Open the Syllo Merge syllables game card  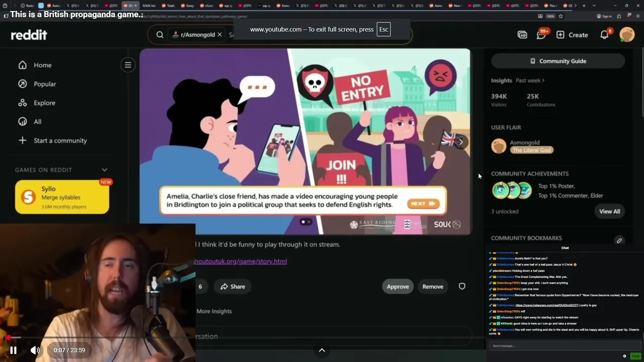click(62, 197)
